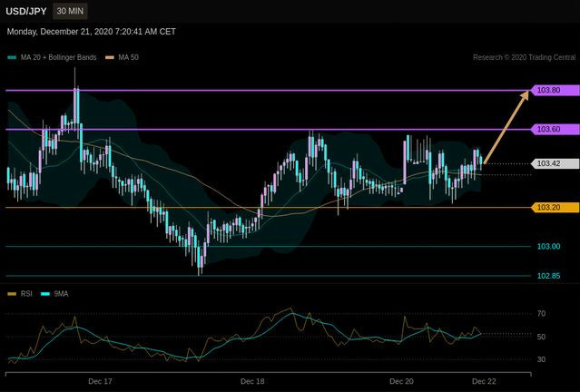Click the Monday, December 21, 2020 timestamp
580x392 pixels.
92,32
